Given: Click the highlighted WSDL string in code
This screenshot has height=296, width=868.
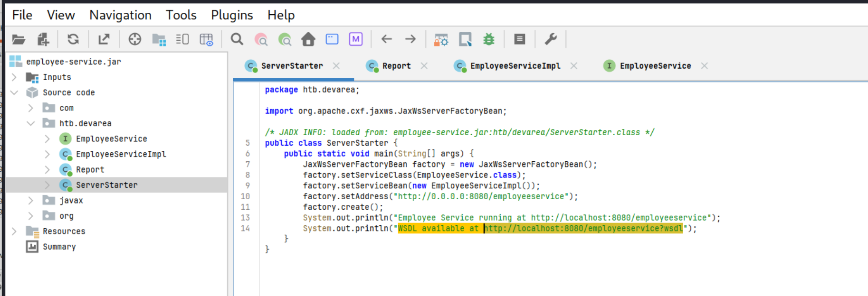Looking at the screenshot, I should [540, 229].
